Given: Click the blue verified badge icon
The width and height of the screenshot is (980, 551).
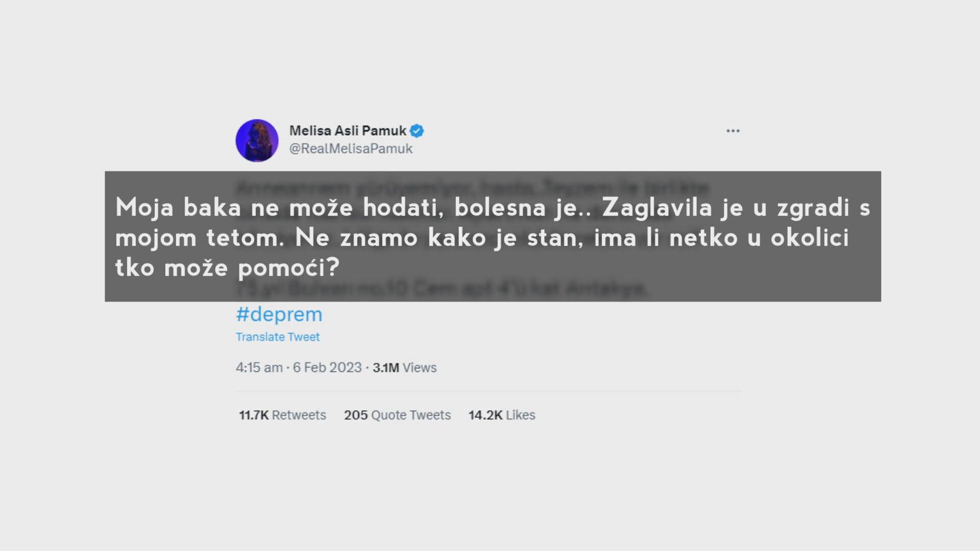Looking at the screenshot, I should pyautogui.click(x=417, y=131).
